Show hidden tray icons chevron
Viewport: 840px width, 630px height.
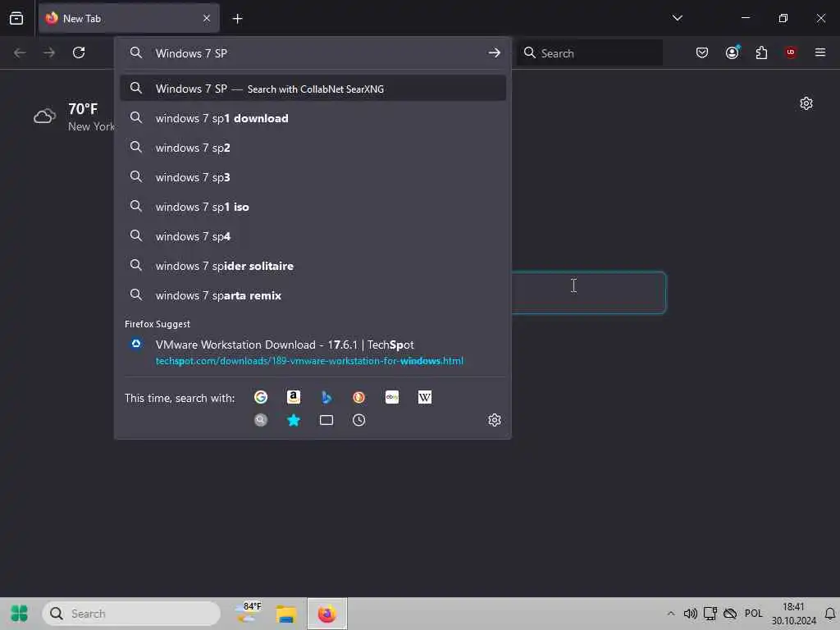[671, 614]
